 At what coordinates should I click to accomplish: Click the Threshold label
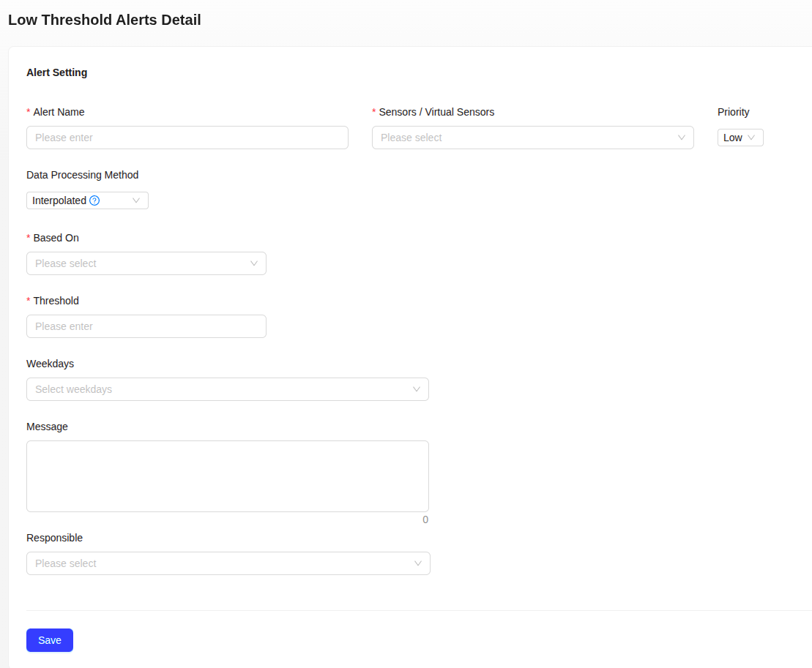pyautogui.click(x=56, y=301)
